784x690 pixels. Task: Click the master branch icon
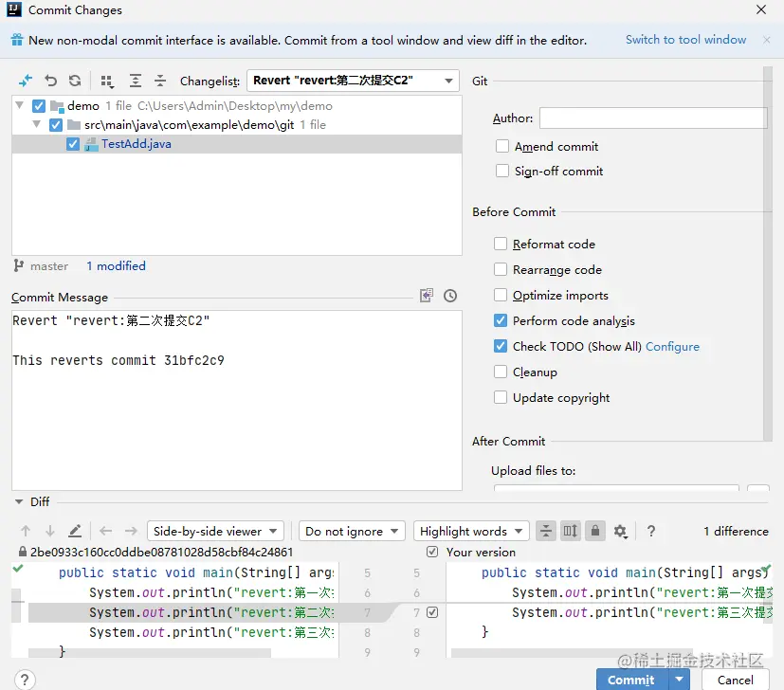point(19,265)
